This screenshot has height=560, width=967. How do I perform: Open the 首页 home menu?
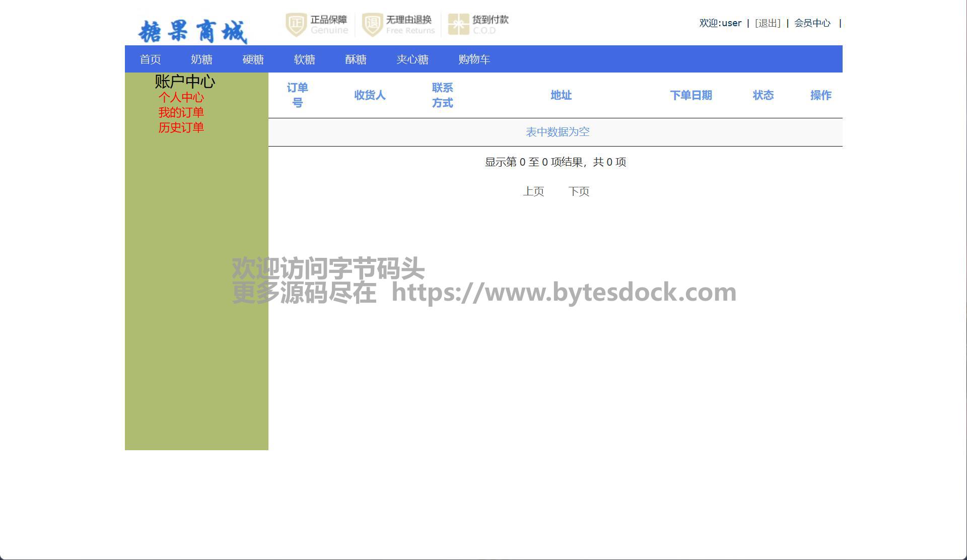coord(150,59)
